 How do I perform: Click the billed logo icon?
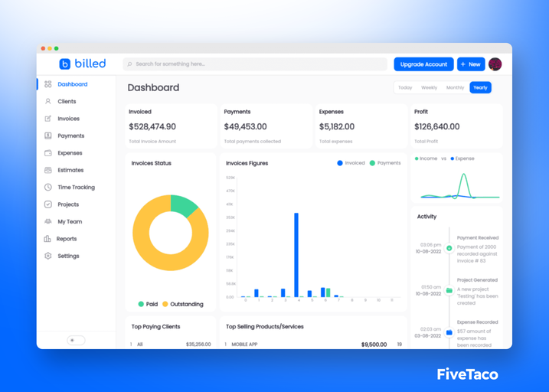(65, 64)
